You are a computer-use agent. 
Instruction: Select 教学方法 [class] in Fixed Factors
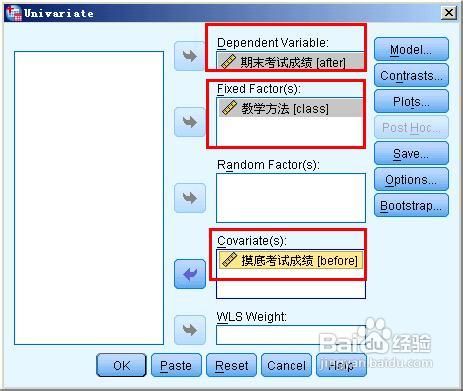pyautogui.click(x=290, y=108)
